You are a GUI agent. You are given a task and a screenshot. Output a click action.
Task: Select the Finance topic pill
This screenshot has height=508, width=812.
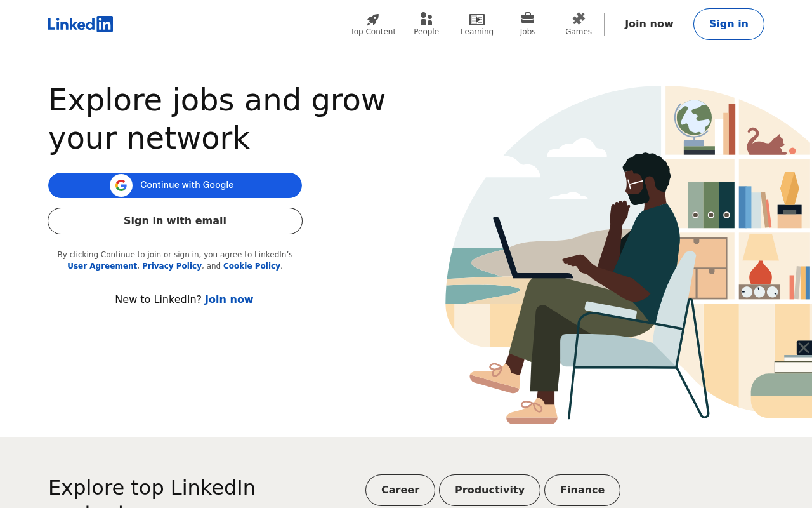click(x=582, y=490)
